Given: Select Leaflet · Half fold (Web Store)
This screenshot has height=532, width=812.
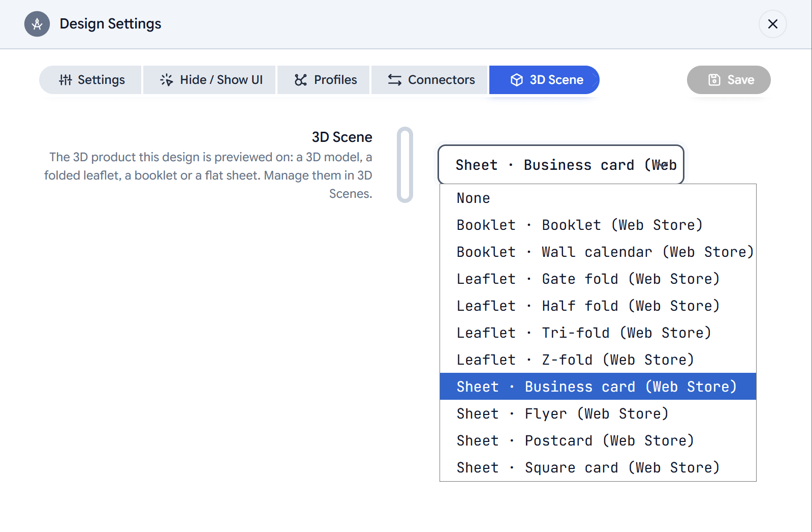Looking at the screenshot, I should 598,306.
